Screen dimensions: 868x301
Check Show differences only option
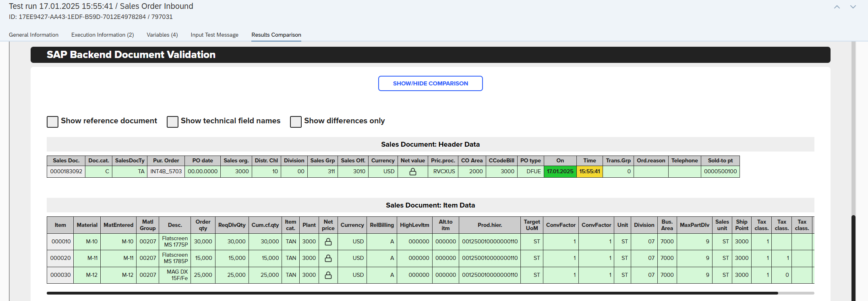[296, 122]
